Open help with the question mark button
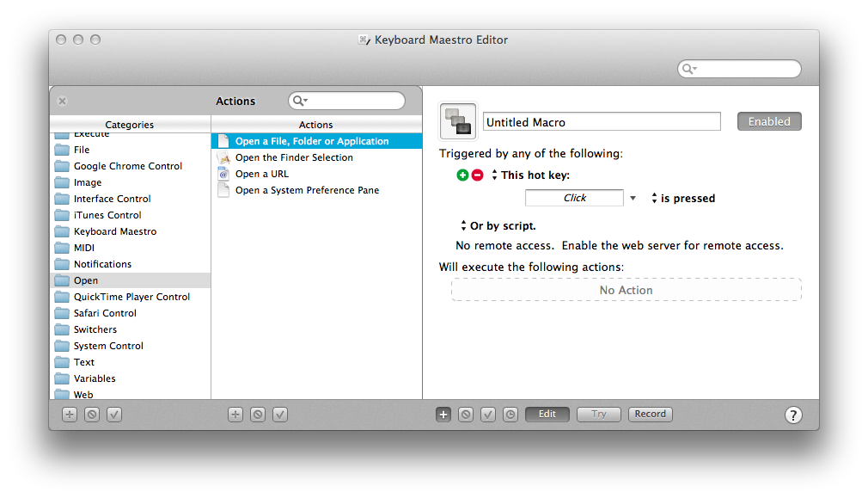Image resolution: width=868 pixels, height=498 pixels. pos(793,415)
